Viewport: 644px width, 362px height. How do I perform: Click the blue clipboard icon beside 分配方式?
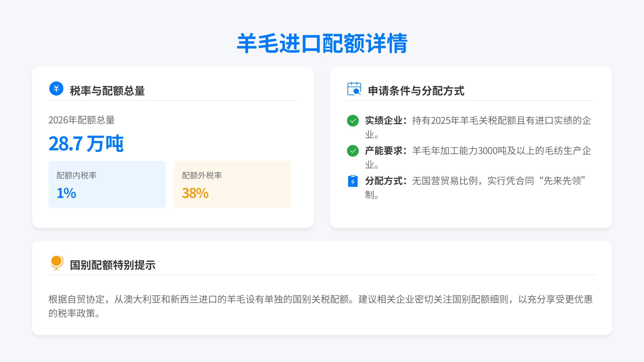[353, 181]
